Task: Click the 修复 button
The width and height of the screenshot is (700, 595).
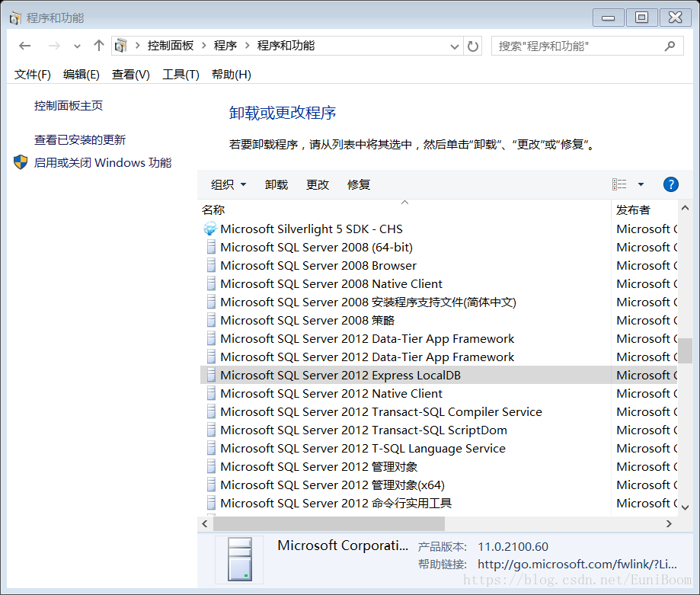Action: point(359,185)
